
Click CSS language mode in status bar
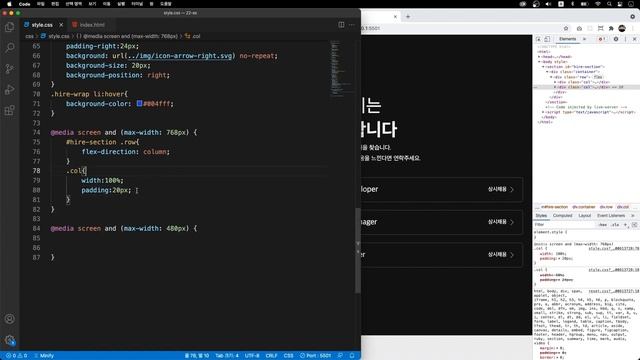pyautogui.click(x=289, y=356)
